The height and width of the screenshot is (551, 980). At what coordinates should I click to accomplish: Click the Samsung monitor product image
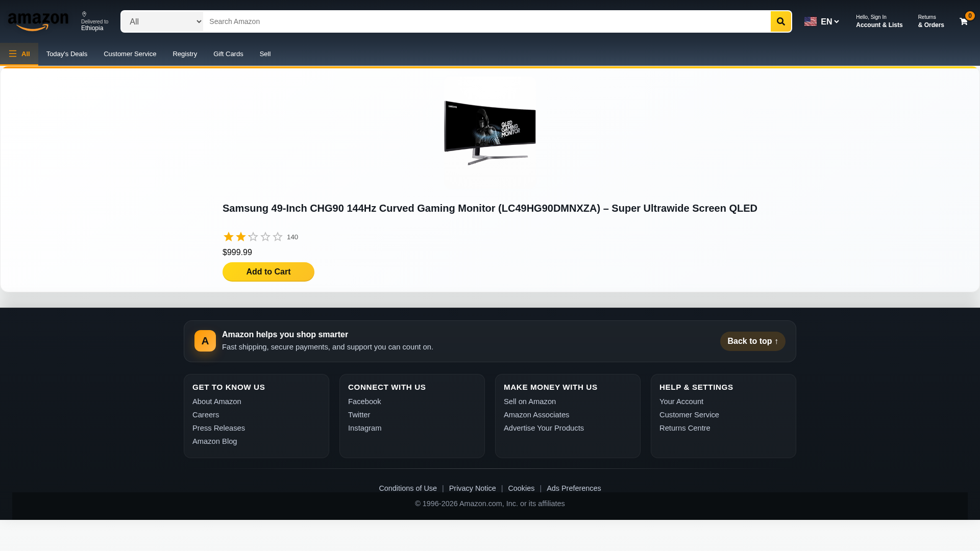point(490,133)
